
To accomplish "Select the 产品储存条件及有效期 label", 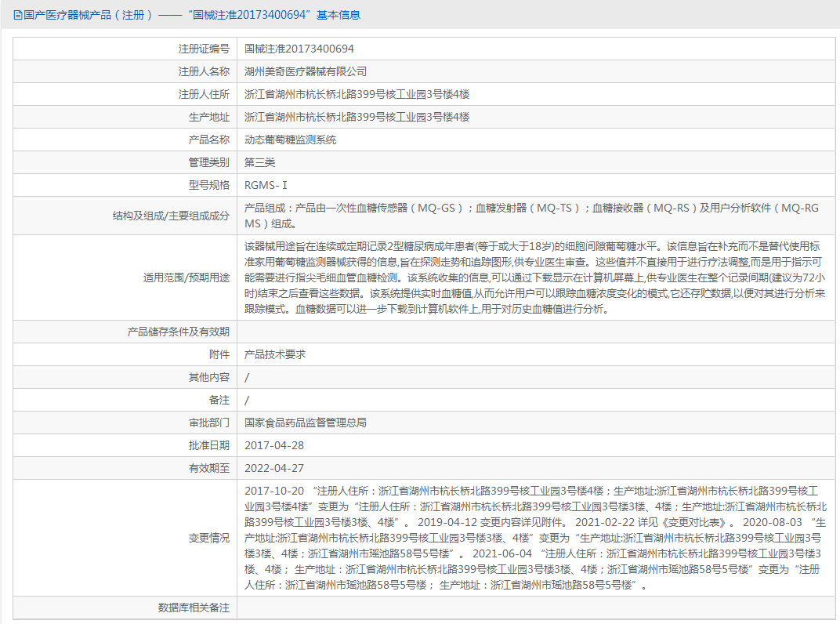I will point(179,332).
